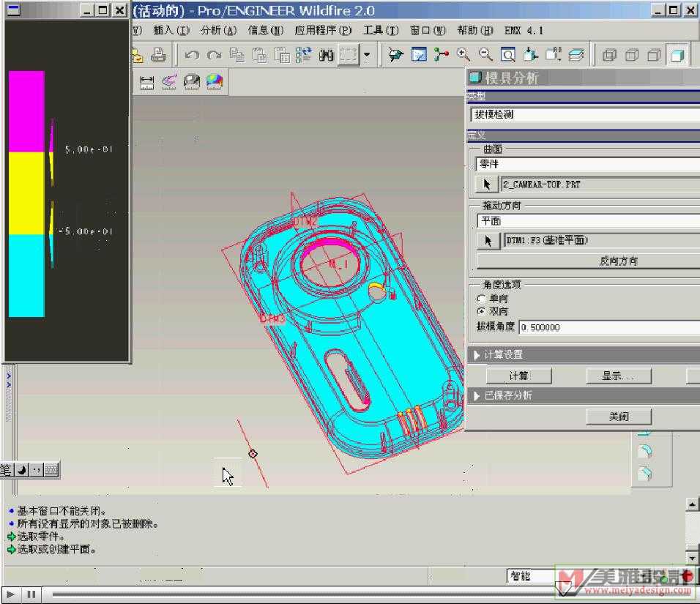Open the 窗口 (Window) menu
700x604 pixels.
(x=428, y=30)
